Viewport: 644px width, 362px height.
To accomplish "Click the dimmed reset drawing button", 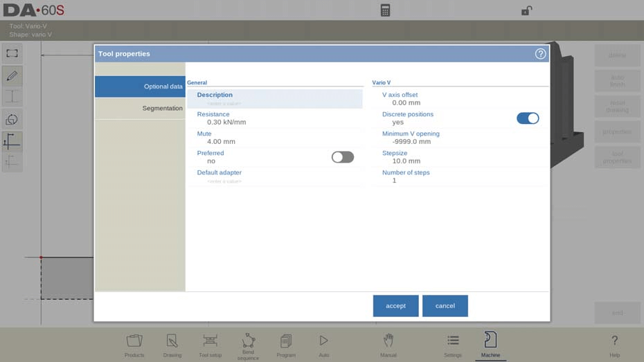I will click(617, 107).
